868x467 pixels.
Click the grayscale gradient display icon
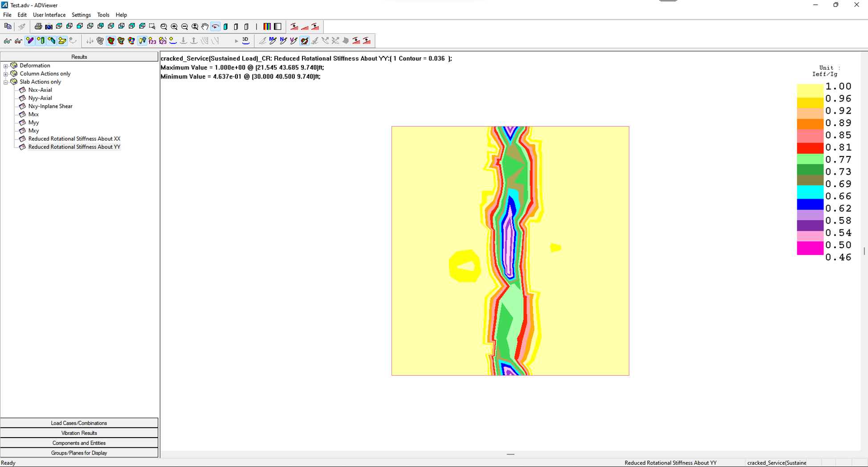coord(277,27)
